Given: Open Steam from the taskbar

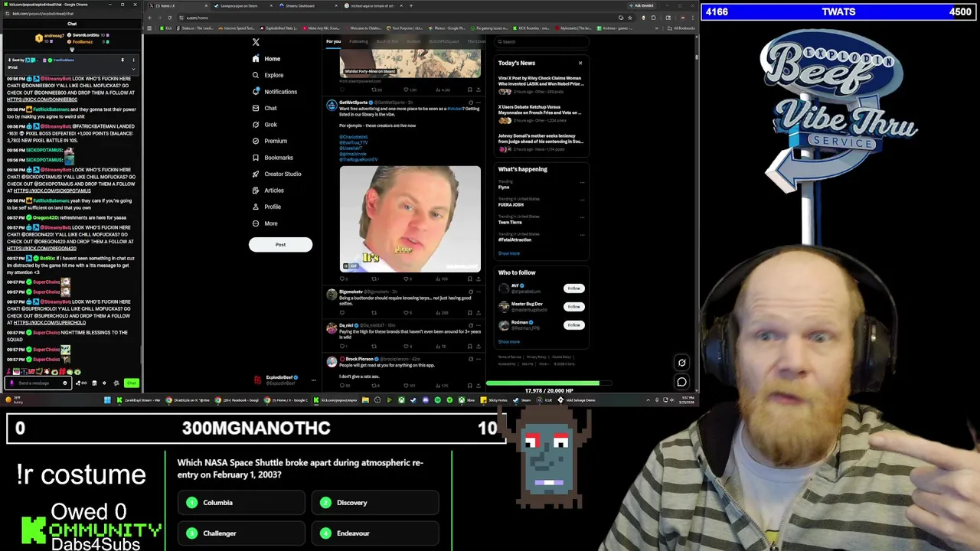Looking at the screenshot, I should (x=523, y=400).
